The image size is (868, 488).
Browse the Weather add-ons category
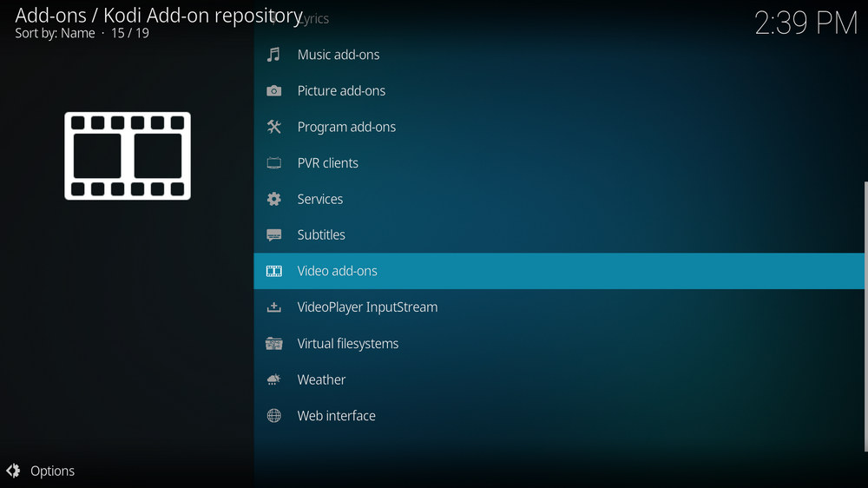click(321, 379)
